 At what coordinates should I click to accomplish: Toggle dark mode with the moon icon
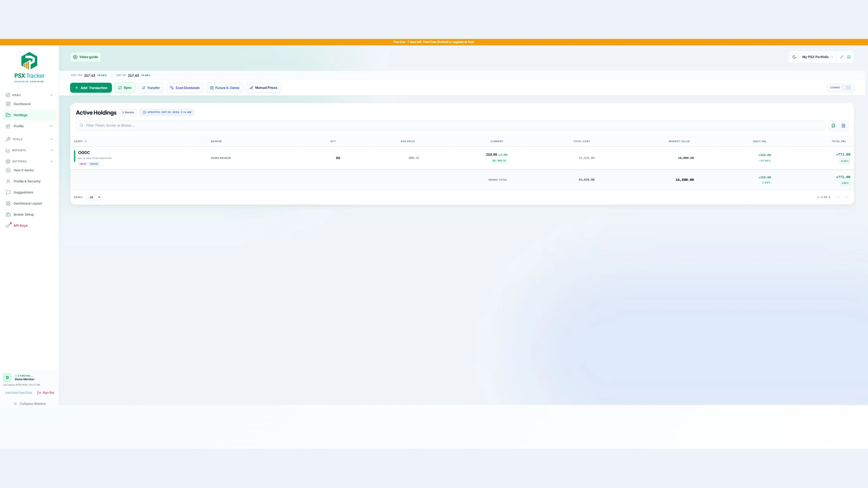pos(794,57)
